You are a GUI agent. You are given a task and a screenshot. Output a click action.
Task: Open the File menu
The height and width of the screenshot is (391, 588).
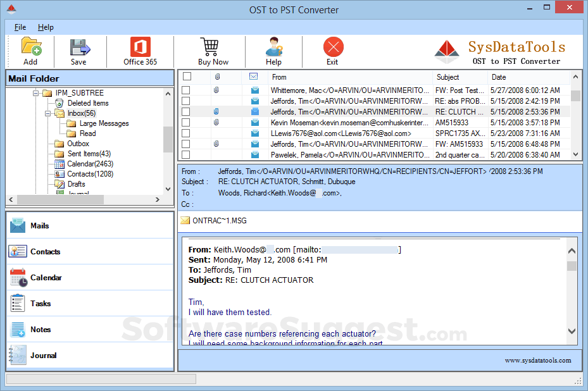(20, 27)
